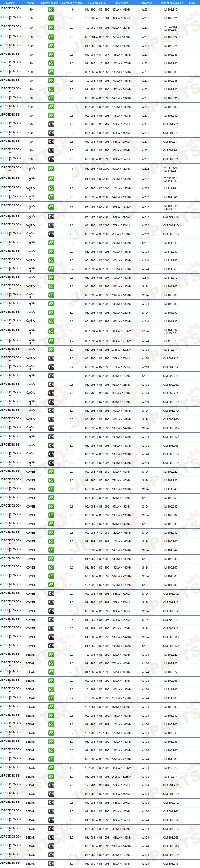This screenshot has height=868, width=200.
Task: Click the Oznaczenie silnika column header
Action: coord(171,3)
